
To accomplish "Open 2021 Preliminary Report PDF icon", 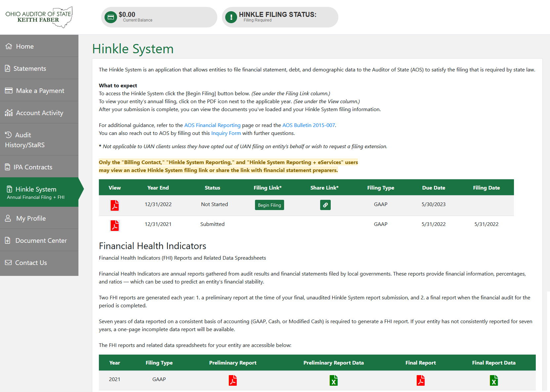I will pos(233,380).
